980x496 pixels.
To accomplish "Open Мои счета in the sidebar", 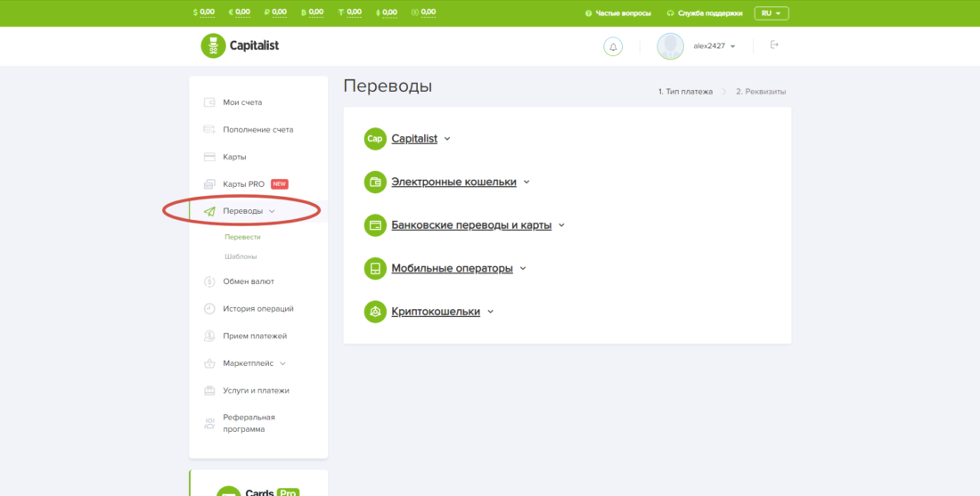I will 242,102.
